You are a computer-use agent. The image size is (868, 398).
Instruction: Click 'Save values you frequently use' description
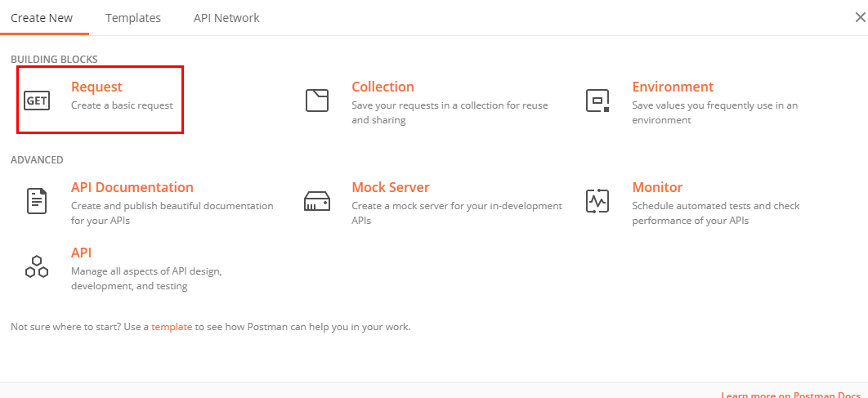tap(715, 112)
